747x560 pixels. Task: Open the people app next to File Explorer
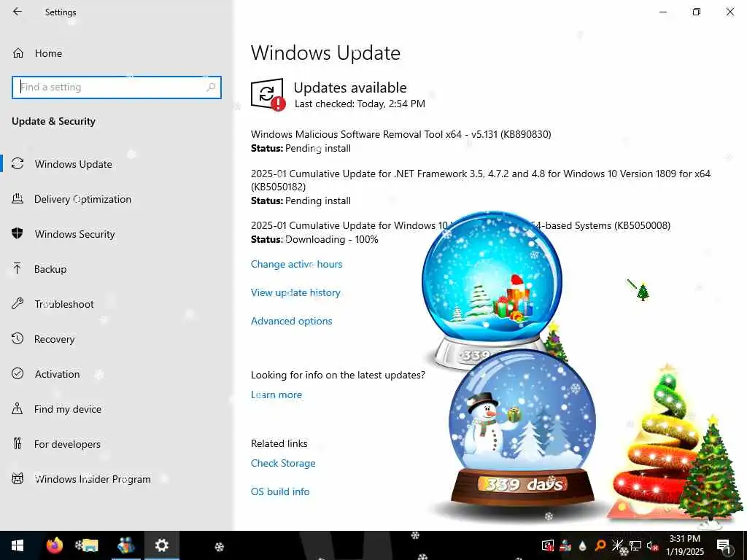[x=125, y=545]
